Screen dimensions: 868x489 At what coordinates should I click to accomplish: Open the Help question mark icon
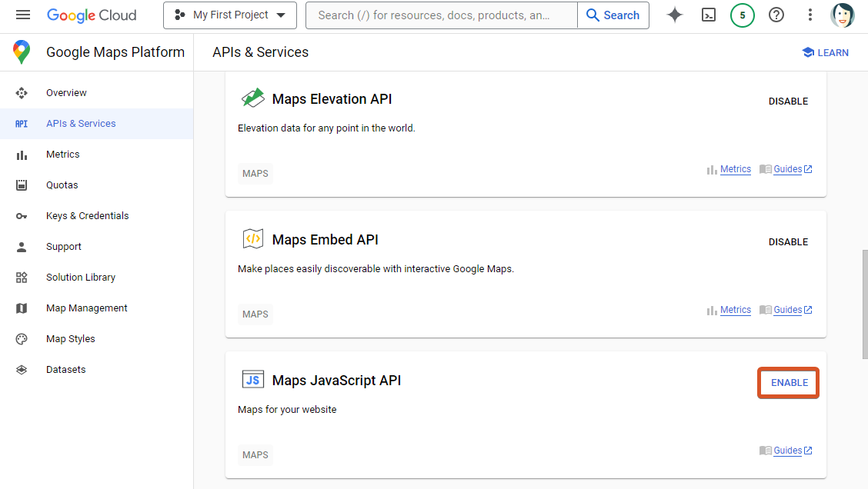point(776,15)
